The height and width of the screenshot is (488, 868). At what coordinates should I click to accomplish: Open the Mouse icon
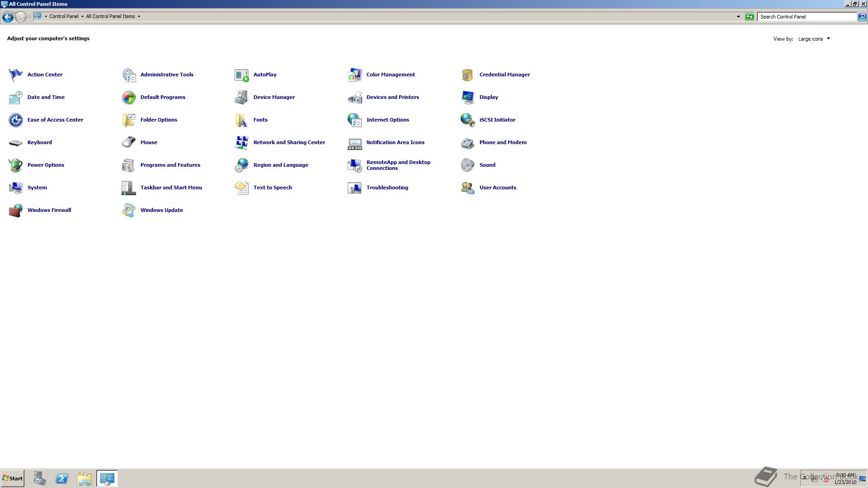[129, 143]
